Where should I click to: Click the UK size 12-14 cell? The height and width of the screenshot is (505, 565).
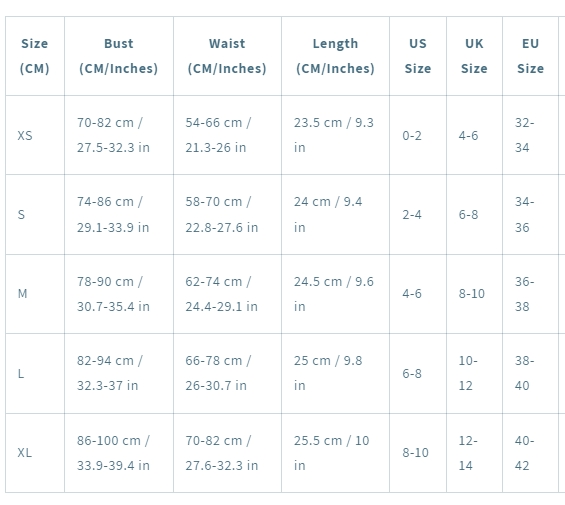475,453
